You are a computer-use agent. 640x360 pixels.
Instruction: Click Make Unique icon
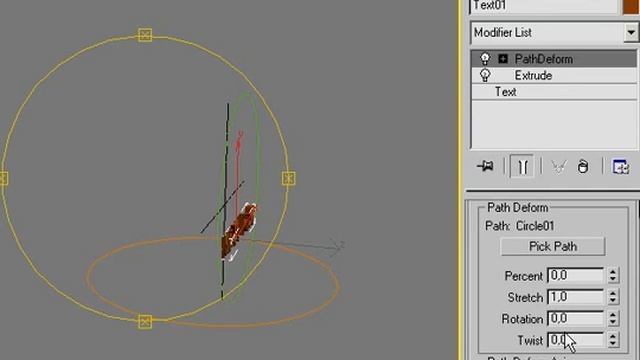[x=558, y=167]
